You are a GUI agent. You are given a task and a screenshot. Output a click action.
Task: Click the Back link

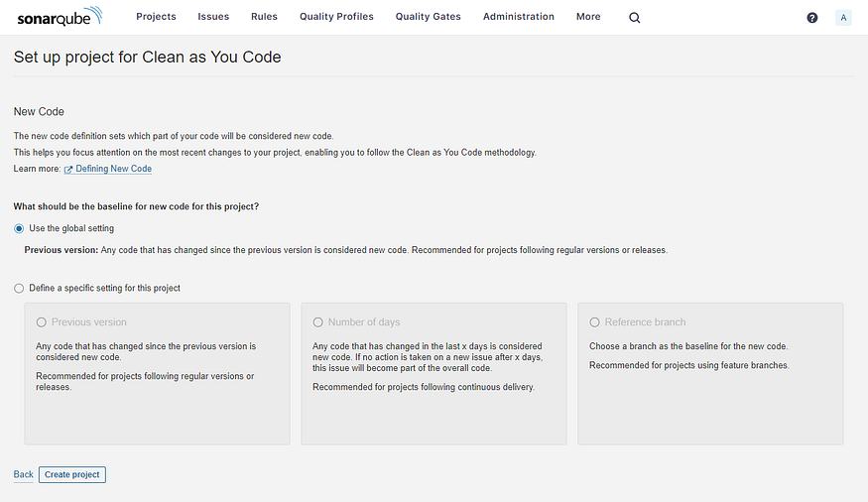[23, 475]
